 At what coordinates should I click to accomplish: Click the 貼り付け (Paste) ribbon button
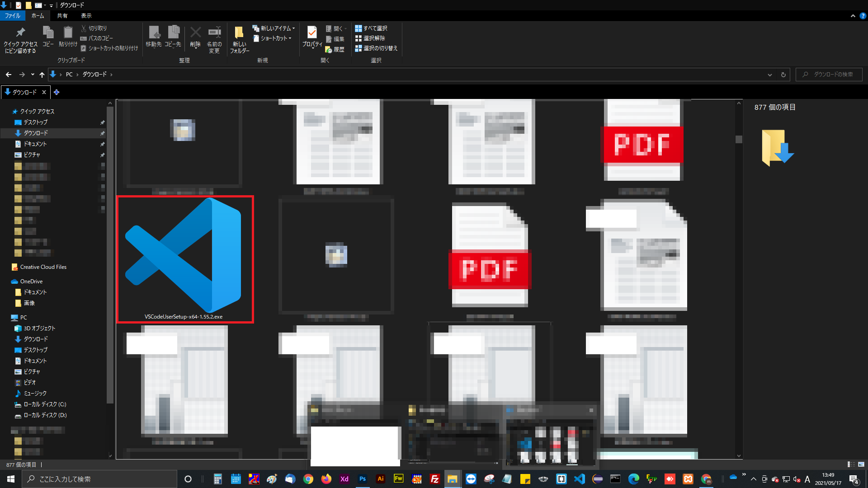pyautogui.click(x=68, y=37)
